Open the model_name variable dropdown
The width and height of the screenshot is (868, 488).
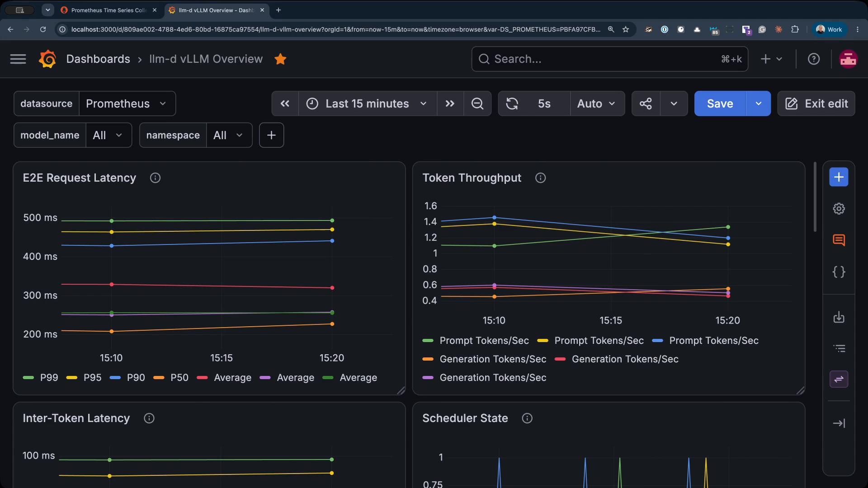[108, 135]
